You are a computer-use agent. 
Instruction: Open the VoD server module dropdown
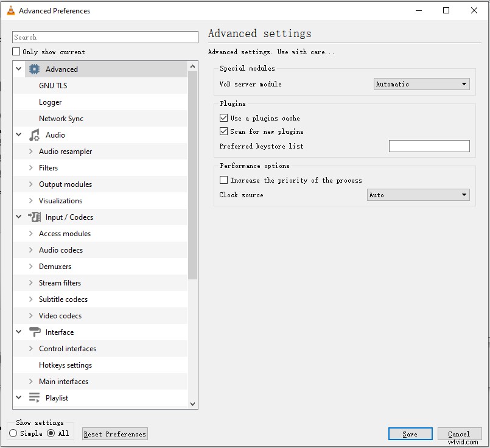coord(421,84)
